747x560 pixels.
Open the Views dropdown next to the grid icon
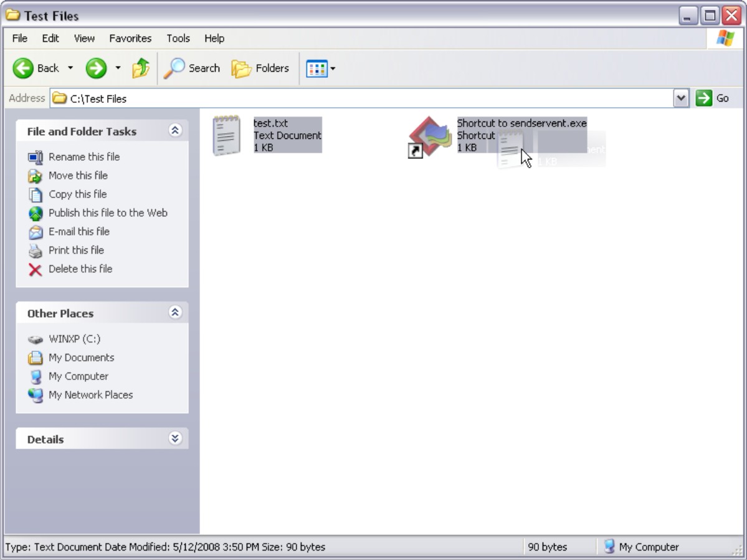click(332, 68)
